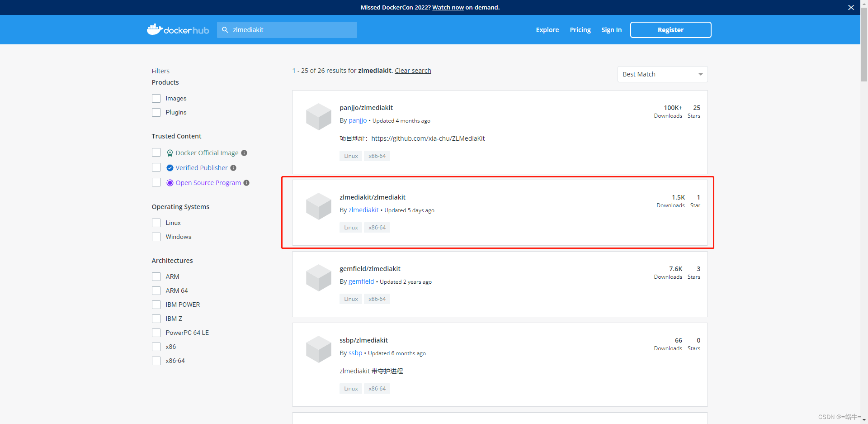Toggle the Images filter checkbox
This screenshot has height=424, width=868.
tap(156, 98)
